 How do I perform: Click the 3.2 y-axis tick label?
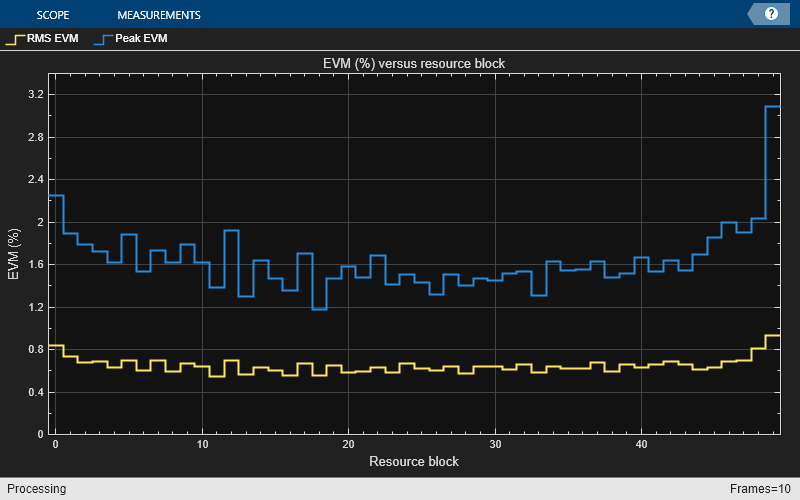pyautogui.click(x=36, y=94)
